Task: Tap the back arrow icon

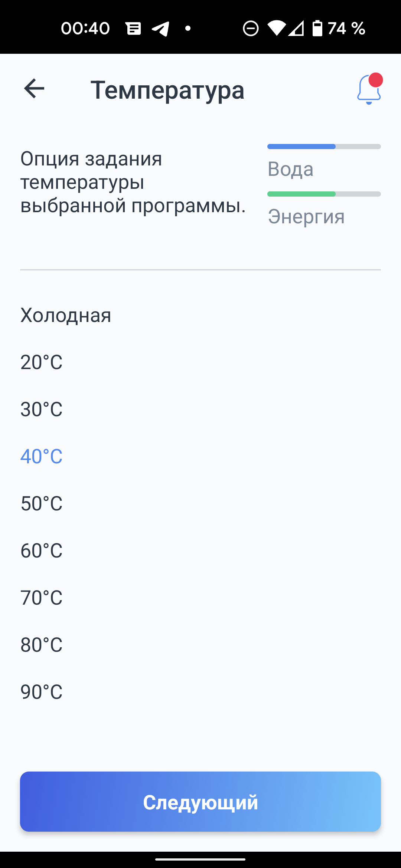Action: pyautogui.click(x=34, y=89)
